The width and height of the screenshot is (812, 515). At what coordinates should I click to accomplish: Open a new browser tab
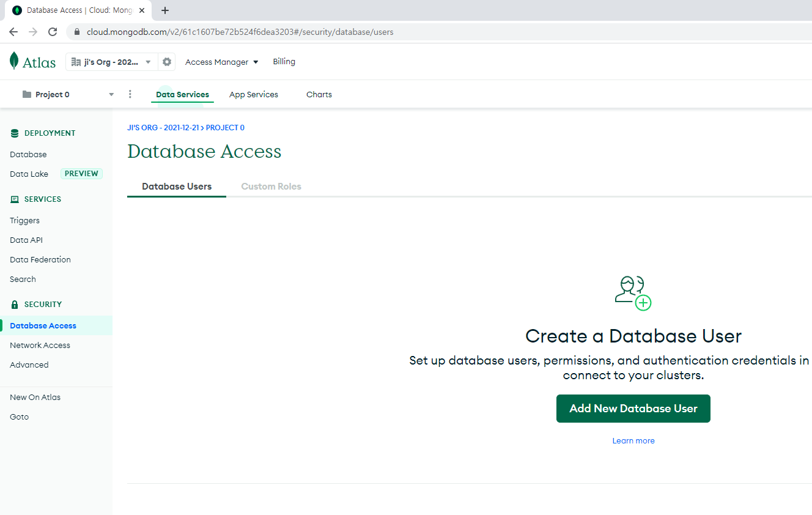pos(165,10)
